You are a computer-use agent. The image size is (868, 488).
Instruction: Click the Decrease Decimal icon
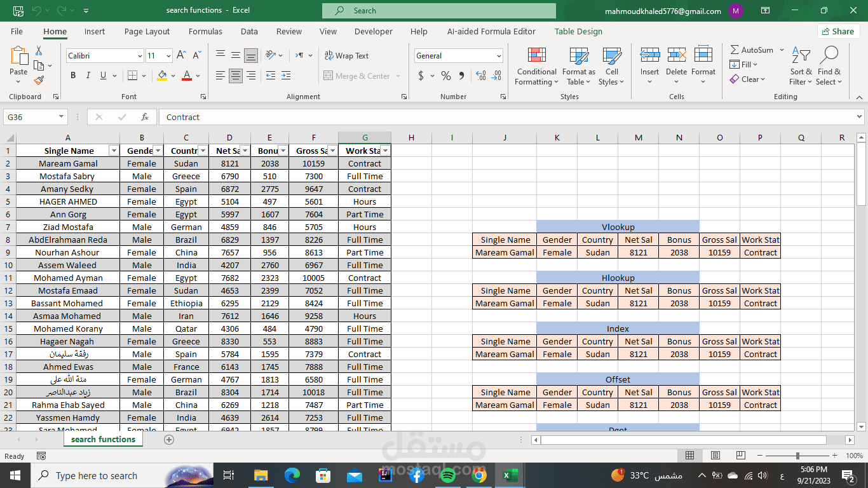click(497, 76)
